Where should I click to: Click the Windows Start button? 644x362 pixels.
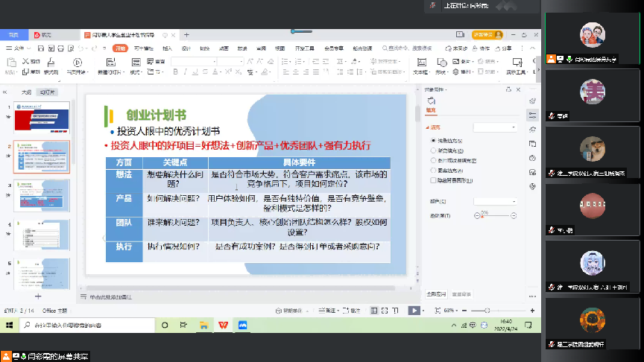click(9, 325)
